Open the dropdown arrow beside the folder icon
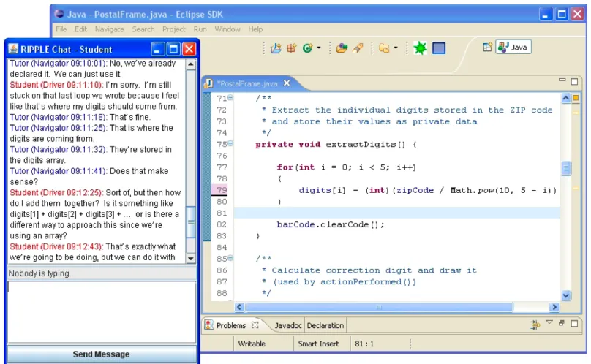The image size is (591, 364). point(396,48)
